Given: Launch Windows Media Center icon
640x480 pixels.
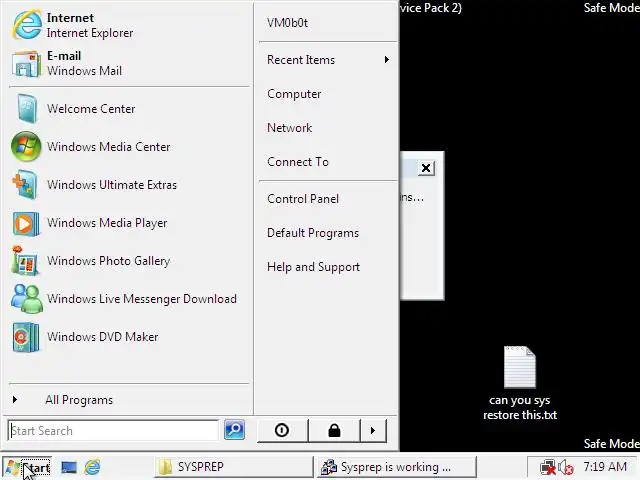Looking at the screenshot, I should (26, 147).
